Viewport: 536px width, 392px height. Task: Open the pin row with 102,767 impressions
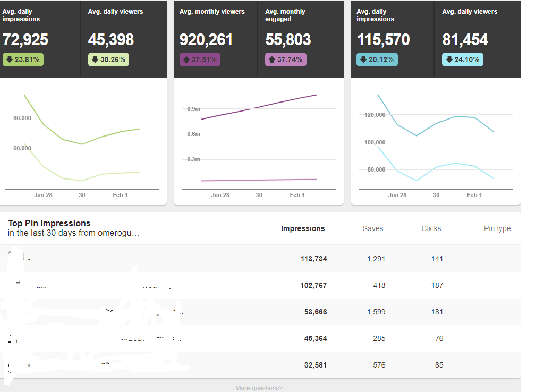coord(260,285)
